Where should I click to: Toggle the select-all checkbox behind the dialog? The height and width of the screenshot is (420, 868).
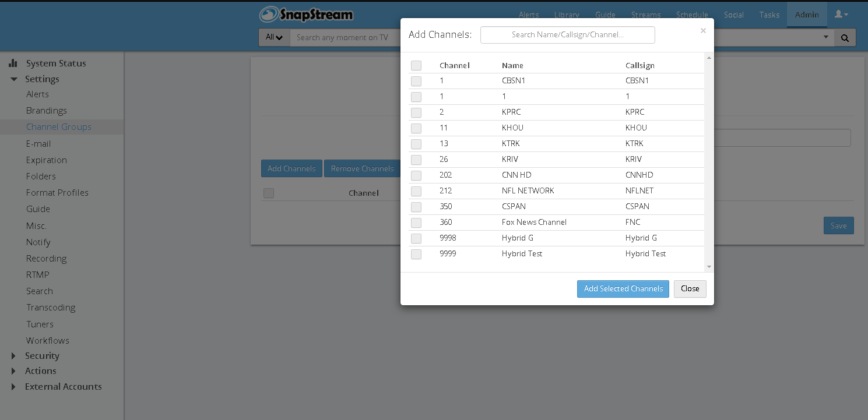click(x=269, y=193)
